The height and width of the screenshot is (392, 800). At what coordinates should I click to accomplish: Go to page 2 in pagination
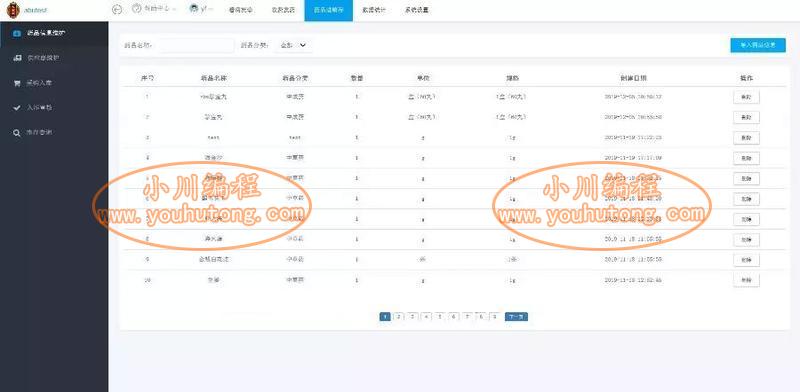(398, 316)
